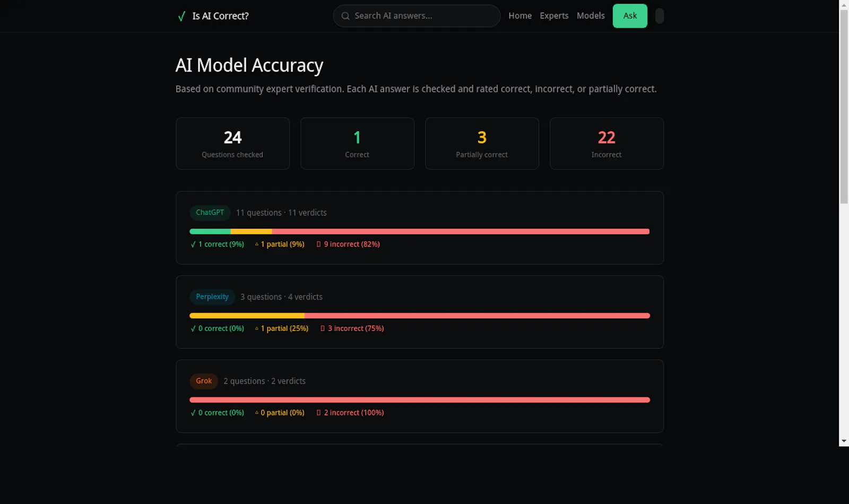
Task: Click '2 questions · 2 verdicts' text
Action: (264, 381)
